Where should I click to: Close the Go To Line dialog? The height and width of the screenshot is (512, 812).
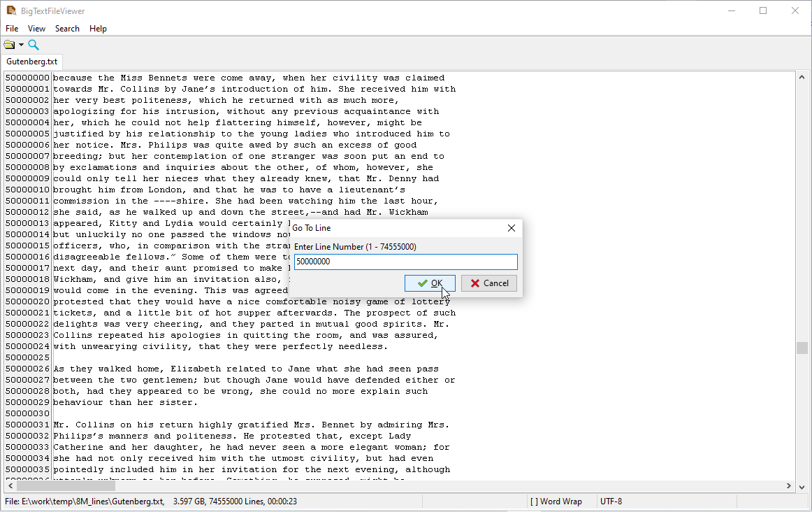(511, 228)
